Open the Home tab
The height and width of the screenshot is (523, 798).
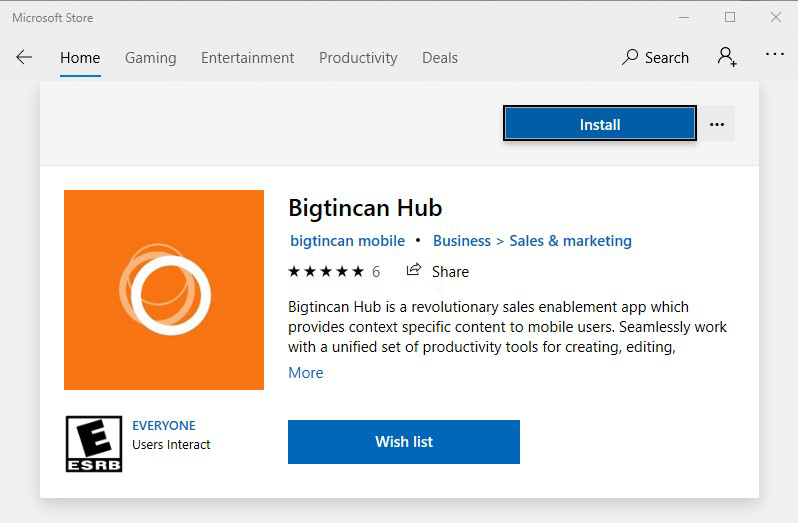click(x=80, y=58)
